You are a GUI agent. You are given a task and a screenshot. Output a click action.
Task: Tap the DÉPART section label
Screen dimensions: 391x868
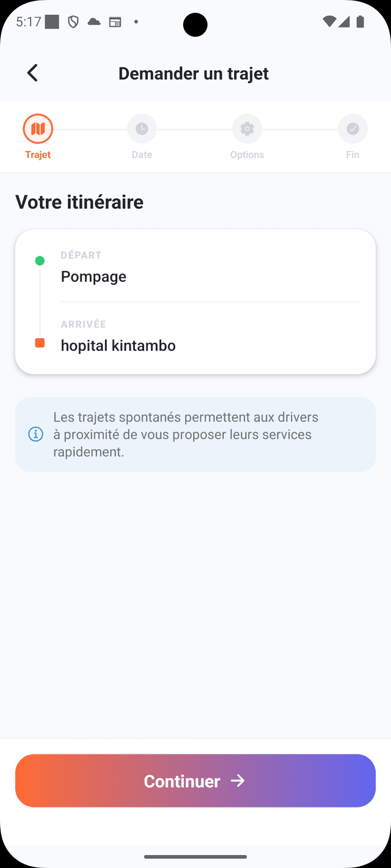(81, 255)
